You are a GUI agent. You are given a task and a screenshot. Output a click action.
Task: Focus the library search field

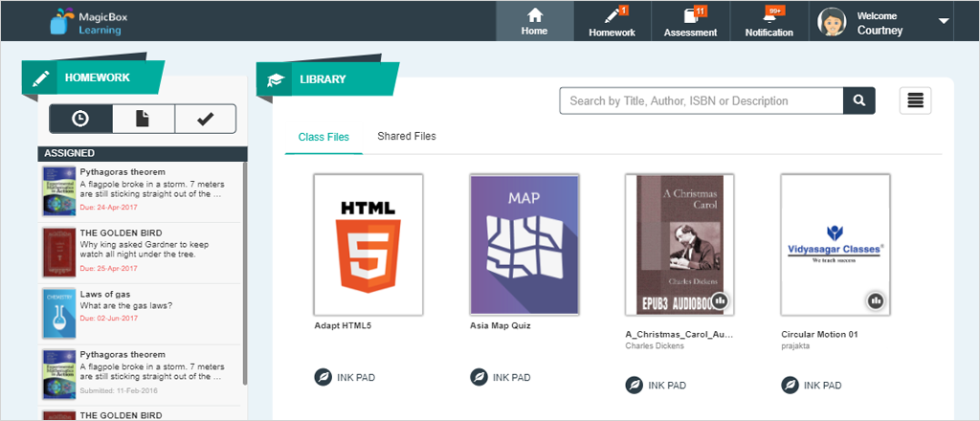(702, 100)
